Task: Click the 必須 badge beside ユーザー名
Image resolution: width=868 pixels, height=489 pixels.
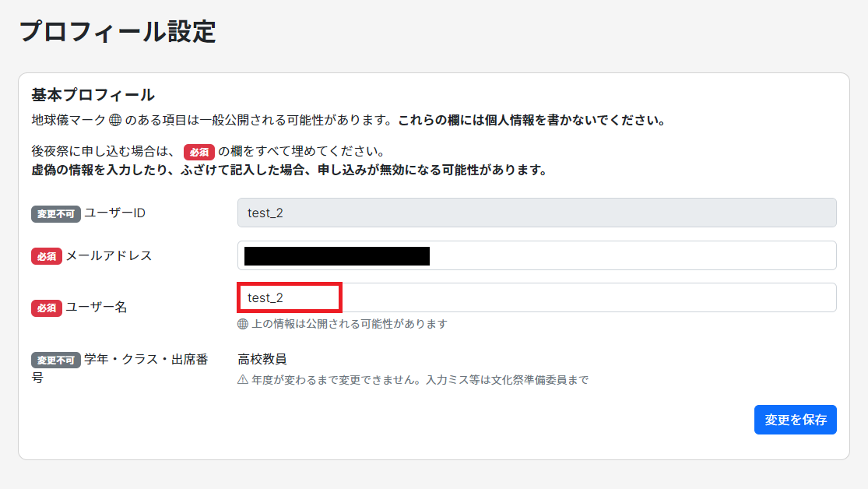Action: point(47,308)
